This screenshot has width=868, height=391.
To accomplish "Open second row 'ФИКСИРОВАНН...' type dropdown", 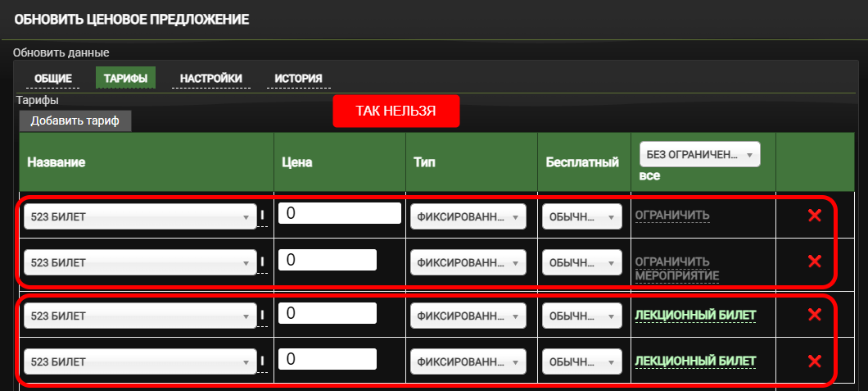I will [x=468, y=263].
